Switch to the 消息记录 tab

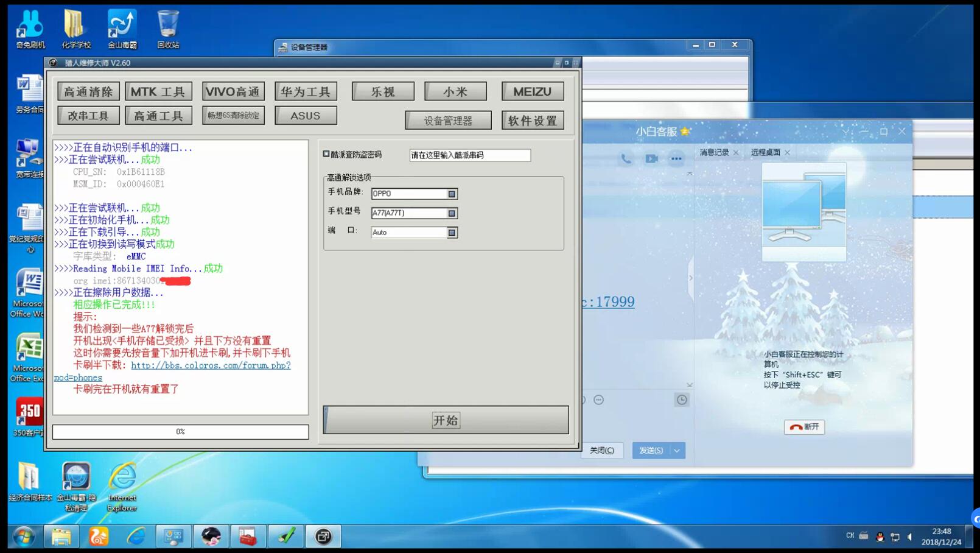714,152
